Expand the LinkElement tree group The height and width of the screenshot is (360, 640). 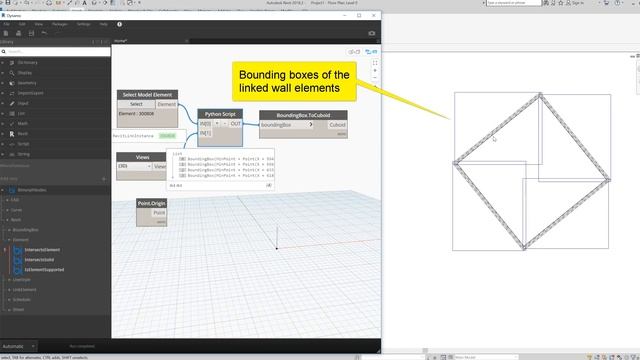[9, 290]
